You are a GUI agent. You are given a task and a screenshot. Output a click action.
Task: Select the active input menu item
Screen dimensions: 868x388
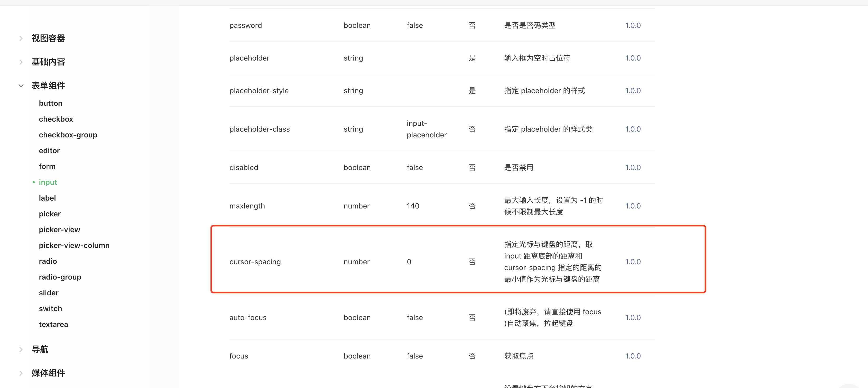point(48,182)
